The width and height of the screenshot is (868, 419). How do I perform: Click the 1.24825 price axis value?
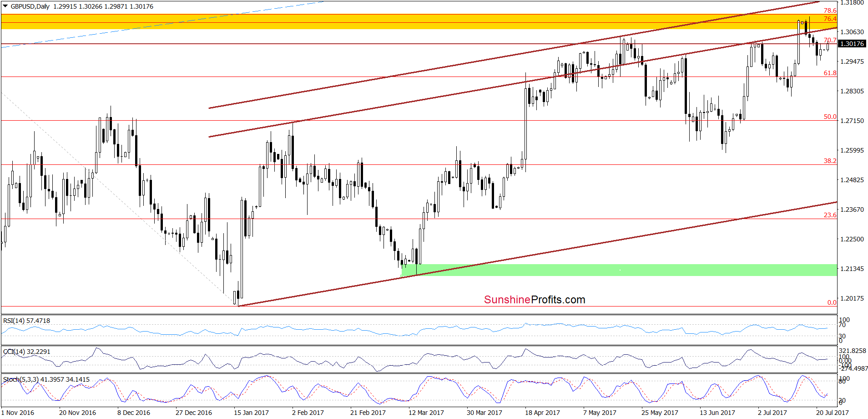[x=852, y=180]
